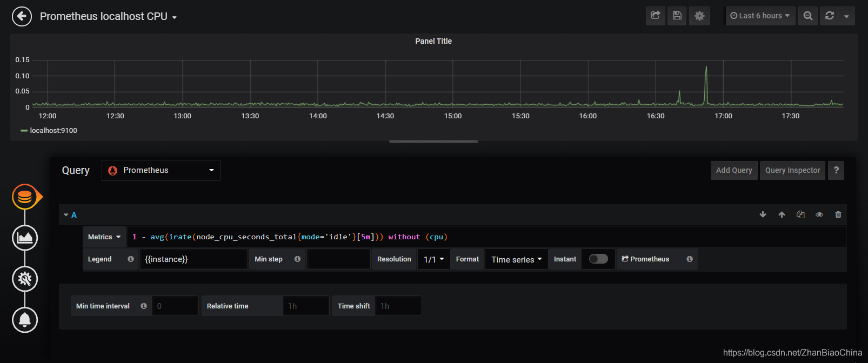868x363 pixels.
Task: Click the Time shift input field
Action: 398,306
